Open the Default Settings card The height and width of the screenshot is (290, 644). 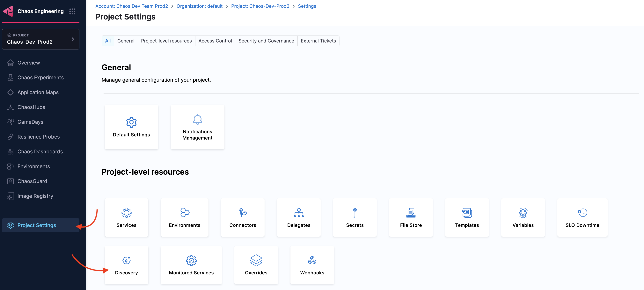click(131, 127)
